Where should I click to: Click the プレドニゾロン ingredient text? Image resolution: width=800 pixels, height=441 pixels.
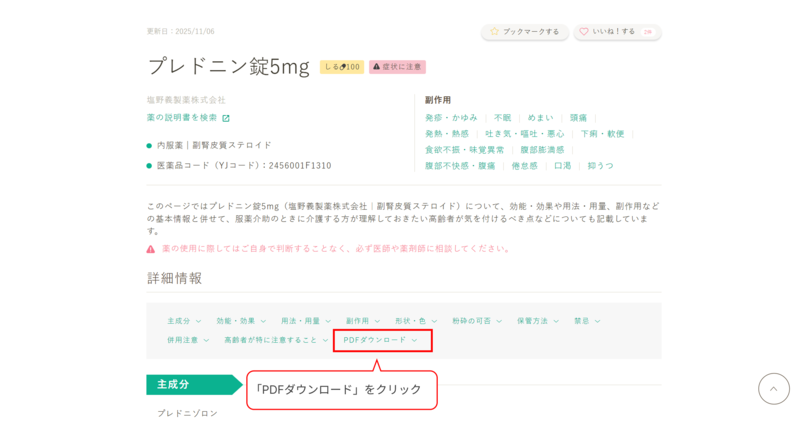(x=187, y=413)
